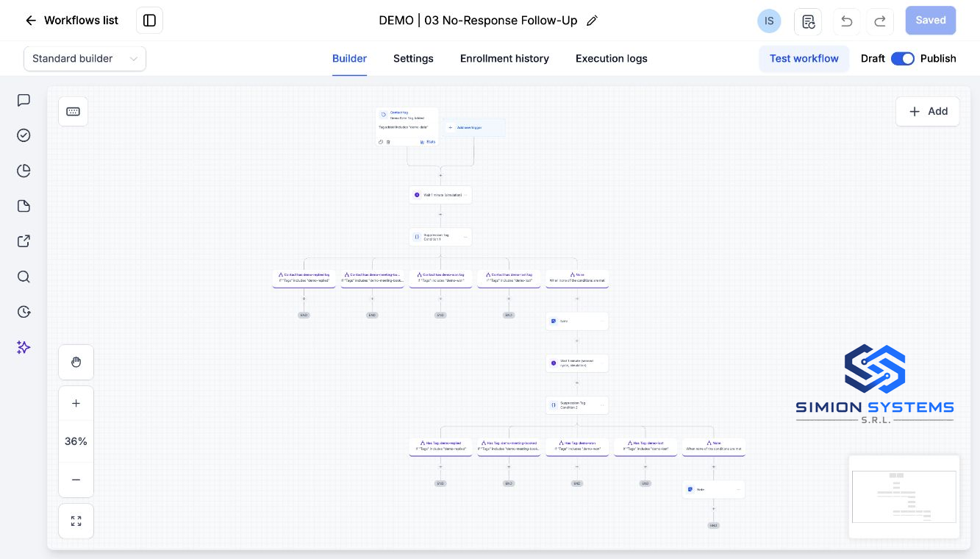980x559 pixels.
Task: Click the pencil icon to rename the workflow
Action: [x=592, y=21]
